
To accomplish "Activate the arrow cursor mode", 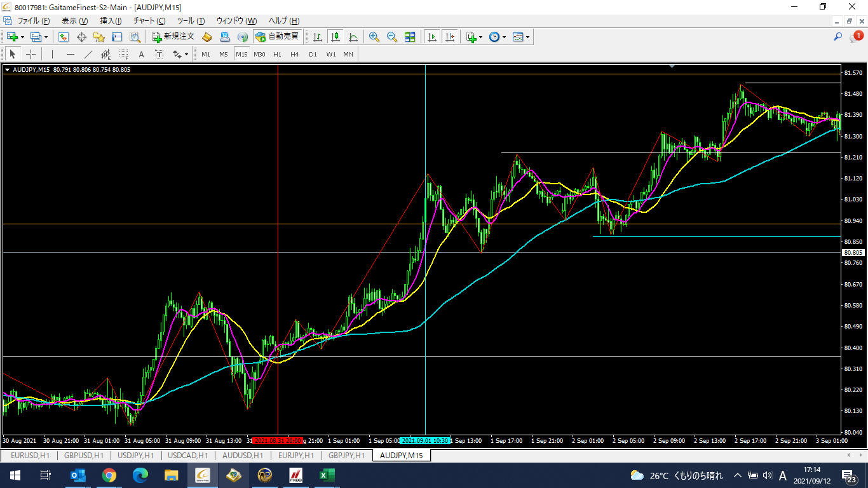I will pyautogui.click(x=13, y=54).
